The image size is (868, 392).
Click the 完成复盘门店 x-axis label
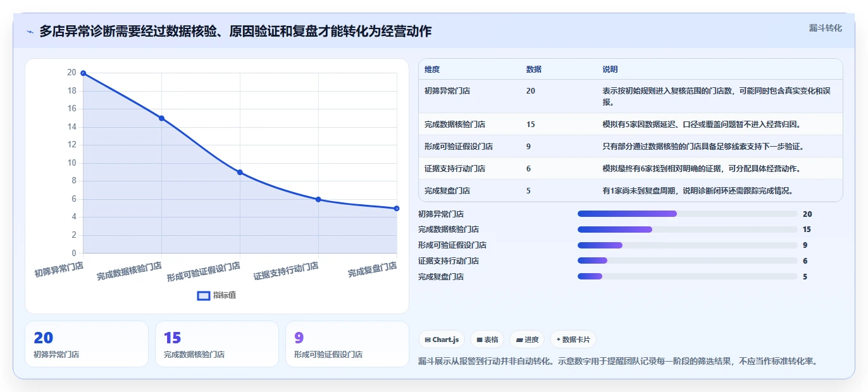[x=373, y=270]
